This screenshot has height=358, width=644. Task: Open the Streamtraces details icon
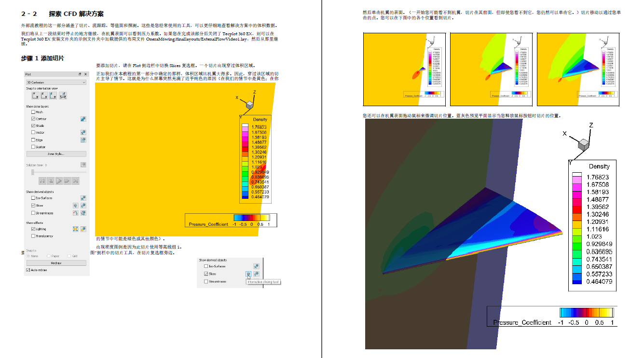(82, 212)
